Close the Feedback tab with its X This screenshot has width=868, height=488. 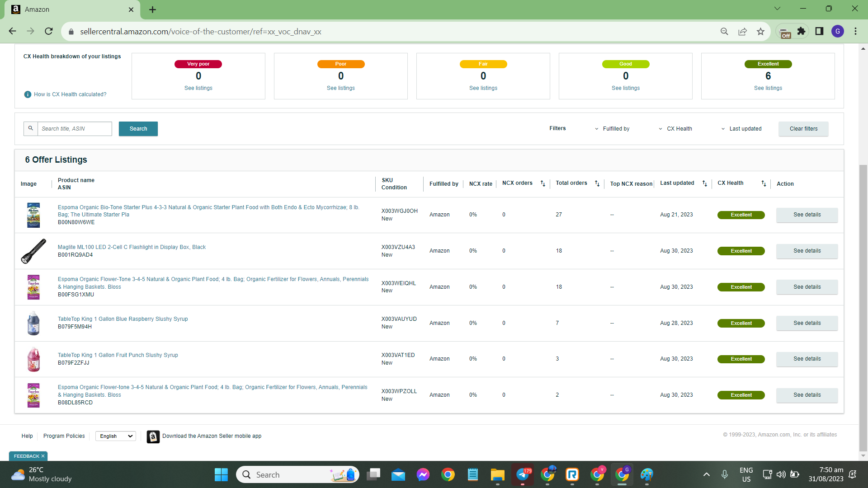pyautogui.click(x=43, y=456)
